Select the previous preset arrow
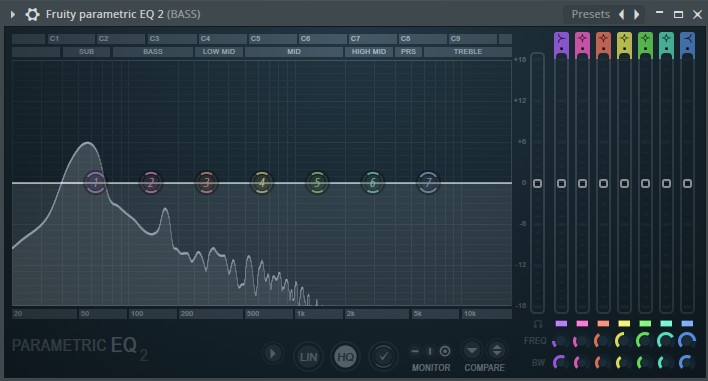The height and width of the screenshot is (381, 708). point(622,14)
